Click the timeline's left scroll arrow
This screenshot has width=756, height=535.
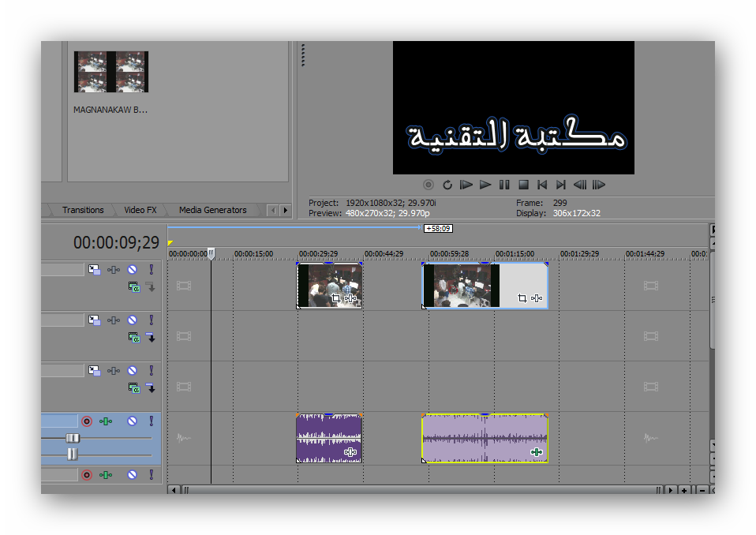pyautogui.click(x=174, y=490)
